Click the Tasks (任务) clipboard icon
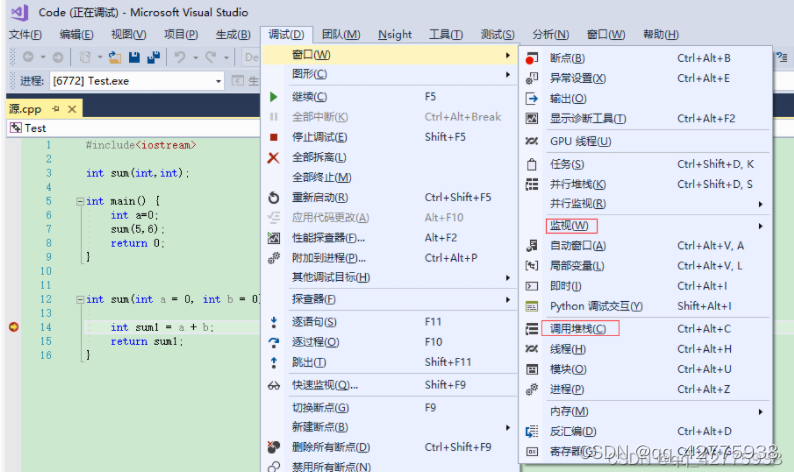Screen dimensions: 794x472 tap(531, 164)
